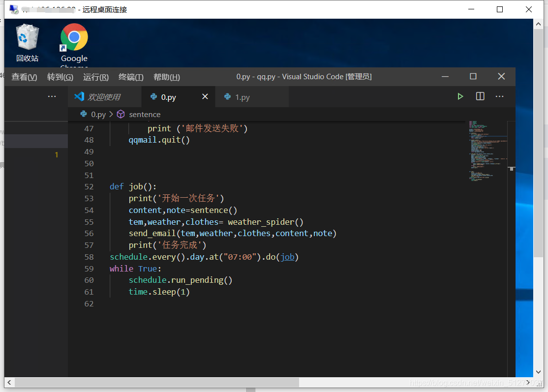Click line number 52 in gutter
Viewport: 548px width, 392px height.
(89, 186)
